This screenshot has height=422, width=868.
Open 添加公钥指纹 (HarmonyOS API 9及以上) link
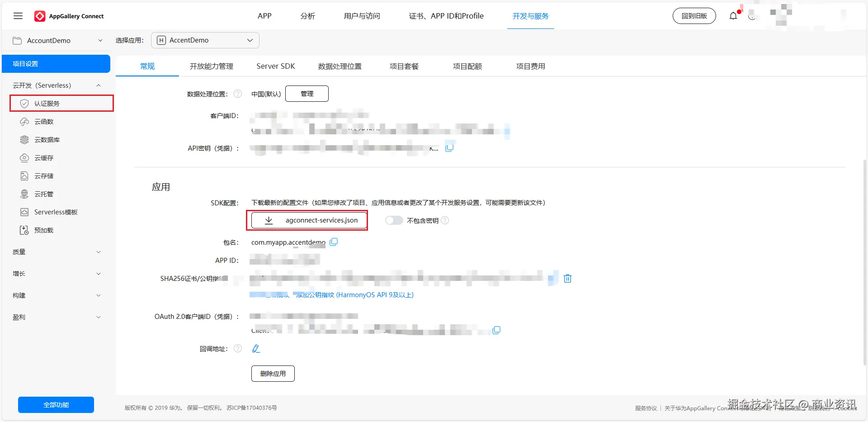pos(355,295)
